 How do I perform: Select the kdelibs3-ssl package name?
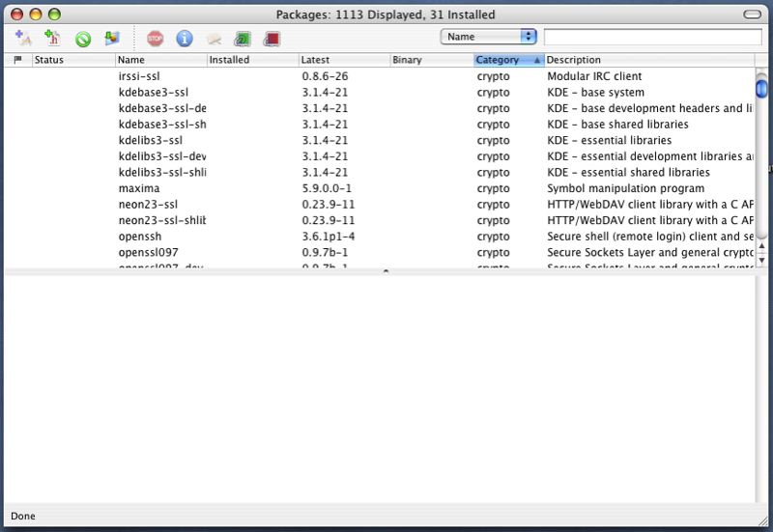click(151, 140)
